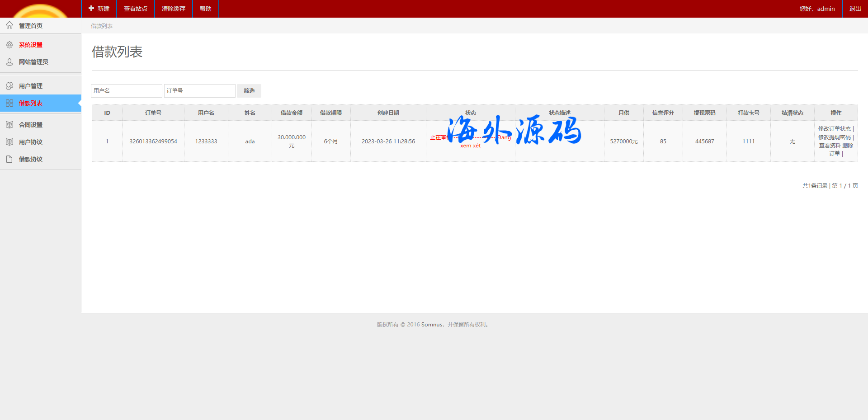Focus the 订单号 filter input field

coord(199,91)
